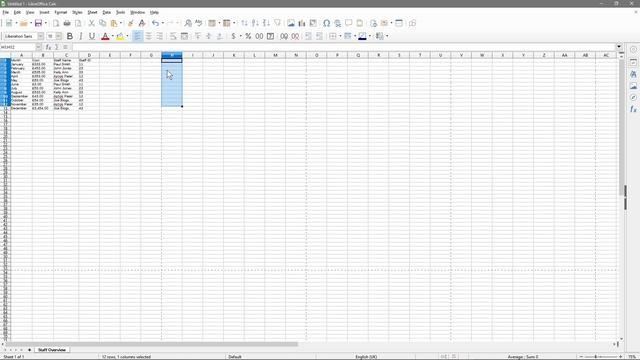
Task: Open the Format menu
Action: tap(61, 12)
